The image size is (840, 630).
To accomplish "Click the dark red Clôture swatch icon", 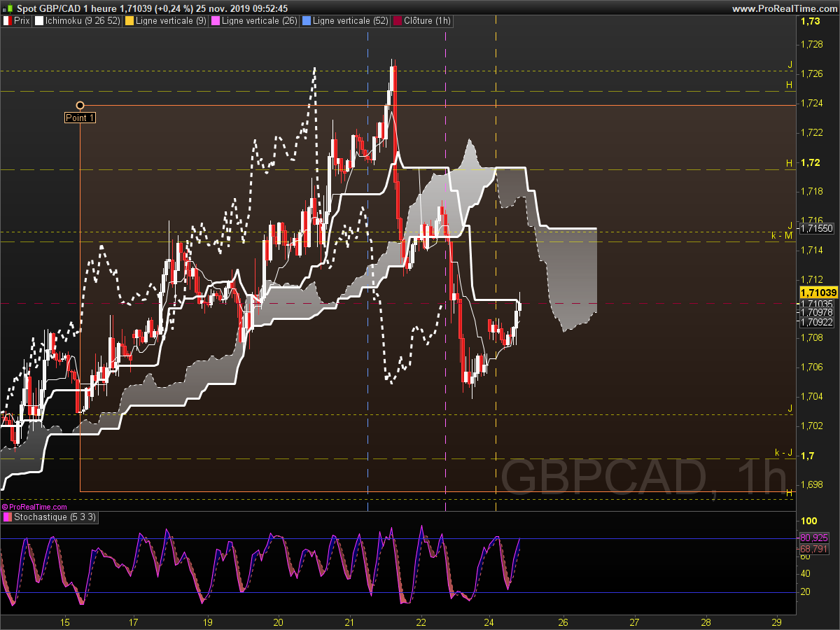I will (398, 21).
